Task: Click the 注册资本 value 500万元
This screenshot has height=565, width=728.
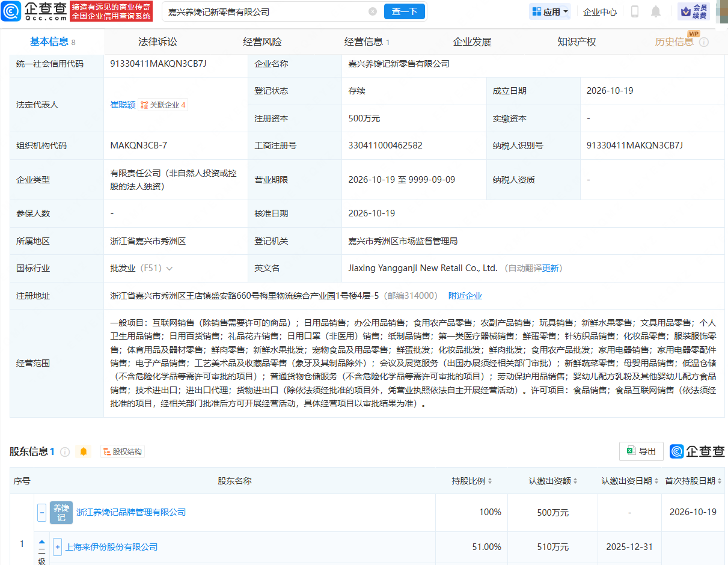Action: (x=364, y=118)
